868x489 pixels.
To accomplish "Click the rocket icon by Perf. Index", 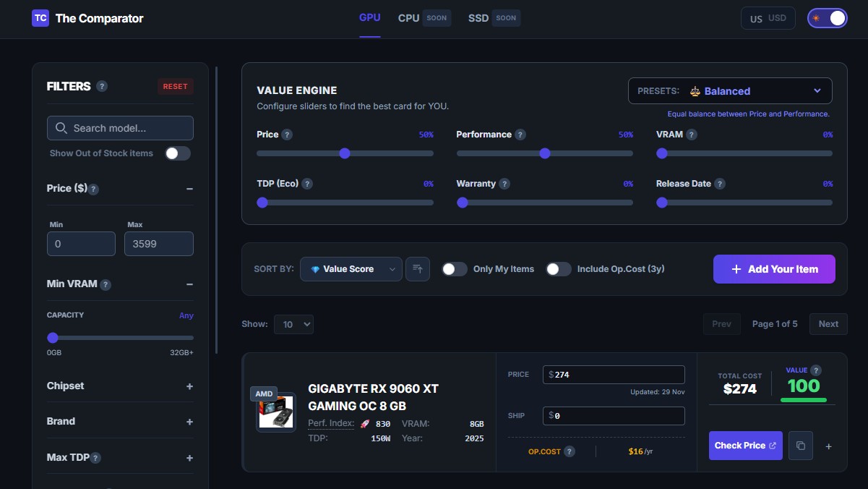I will (365, 424).
